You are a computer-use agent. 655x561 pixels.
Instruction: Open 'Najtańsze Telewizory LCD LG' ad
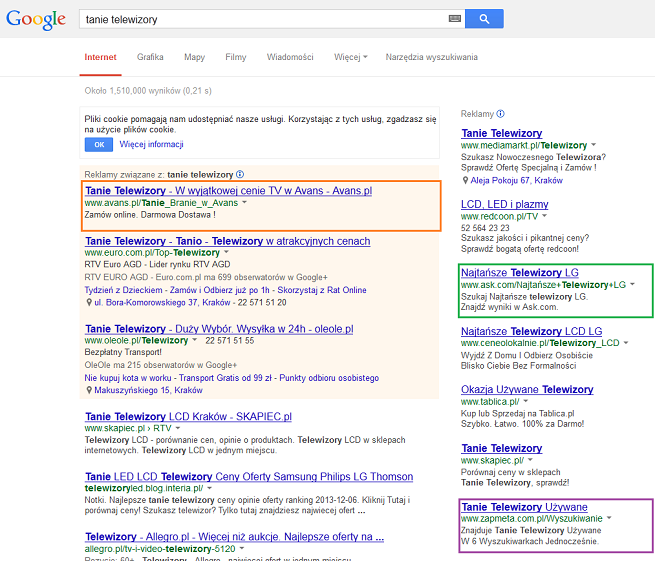[531, 331]
